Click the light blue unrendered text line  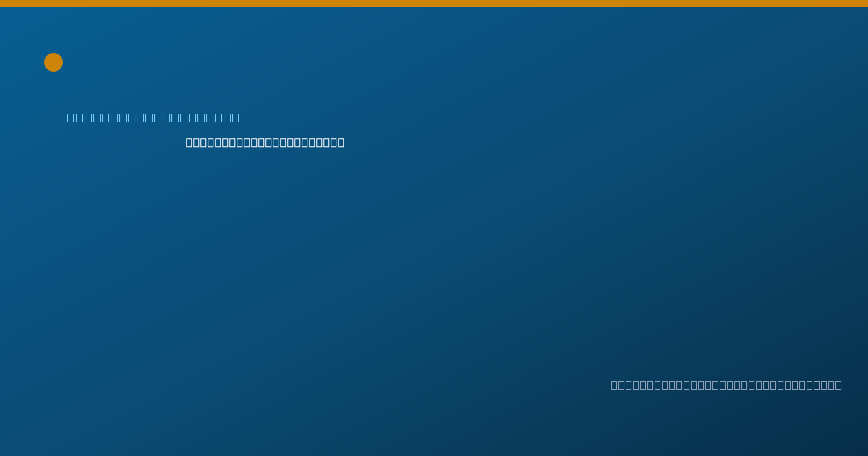pyautogui.click(x=153, y=118)
